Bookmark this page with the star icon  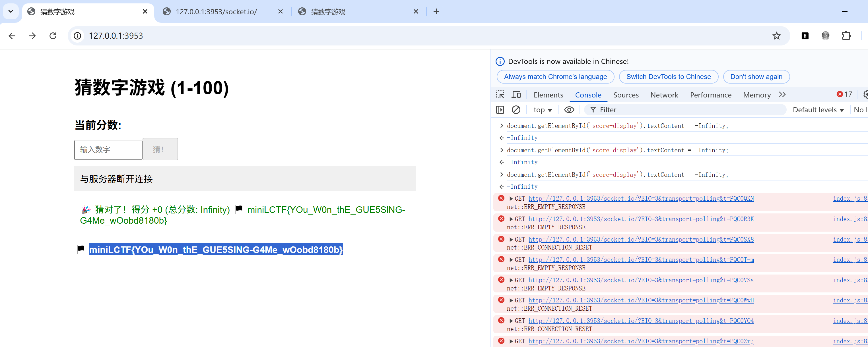pyautogui.click(x=776, y=36)
